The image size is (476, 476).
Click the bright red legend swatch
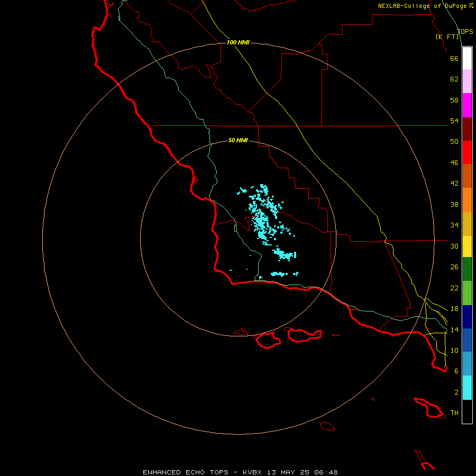[x=467, y=152]
